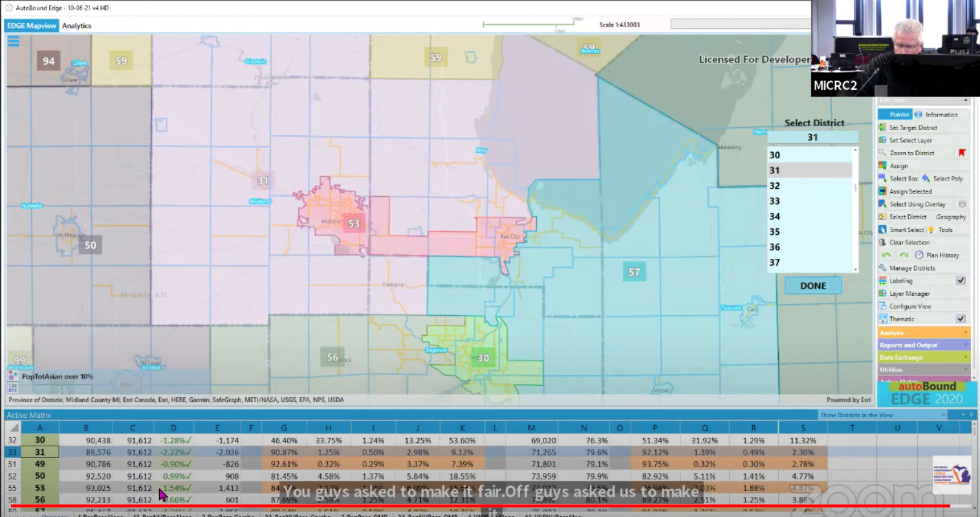Expand the Reports and Output section
Image resolution: width=980 pixels, height=517 pixels.
tap(924, 345)
